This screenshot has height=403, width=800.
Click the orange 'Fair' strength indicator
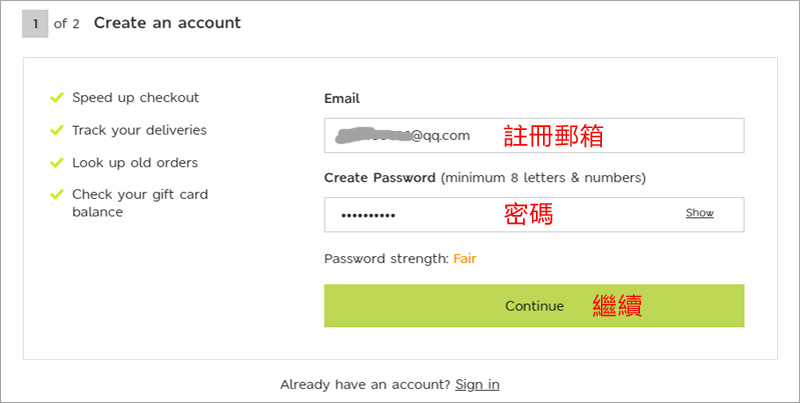465,259
